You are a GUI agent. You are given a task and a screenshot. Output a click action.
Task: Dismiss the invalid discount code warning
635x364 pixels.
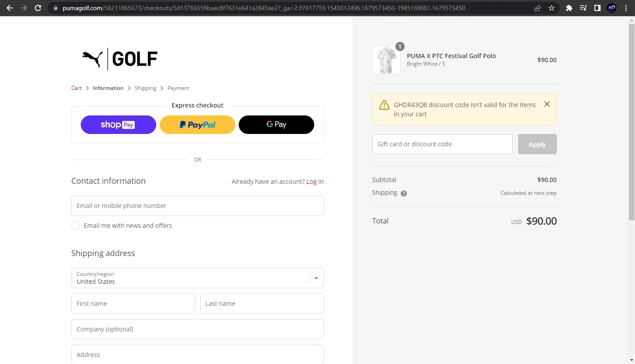(x=547, y=104)
